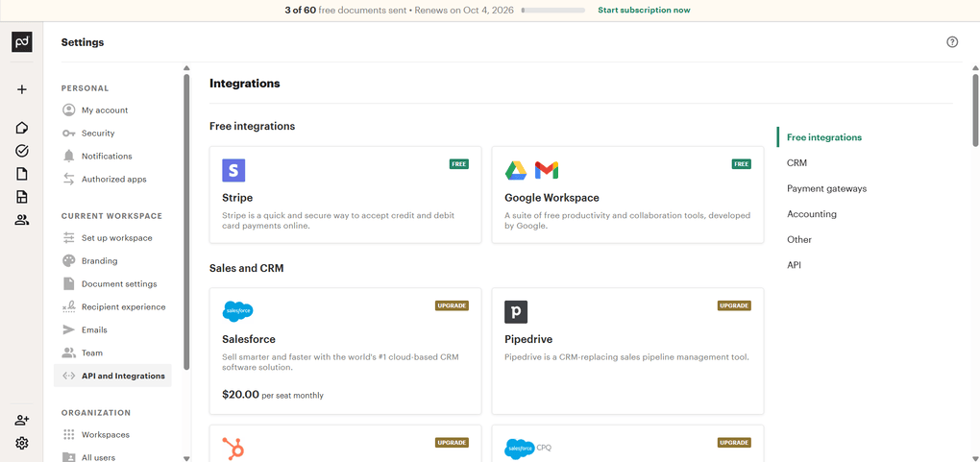Screen dimensions: 980x462
Task: Open the checkmark tasks icon in rail
Action: (22, 151)
